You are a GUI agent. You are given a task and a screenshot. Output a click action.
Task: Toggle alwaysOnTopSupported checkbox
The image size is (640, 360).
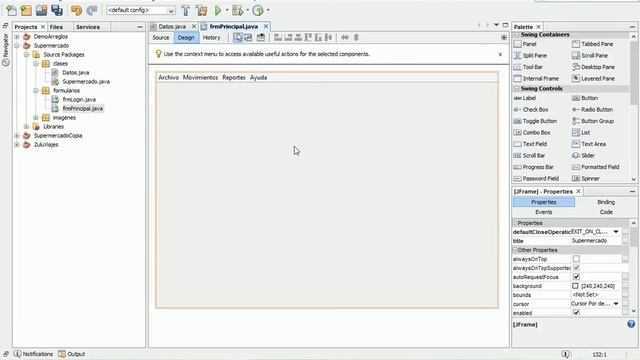576,268
